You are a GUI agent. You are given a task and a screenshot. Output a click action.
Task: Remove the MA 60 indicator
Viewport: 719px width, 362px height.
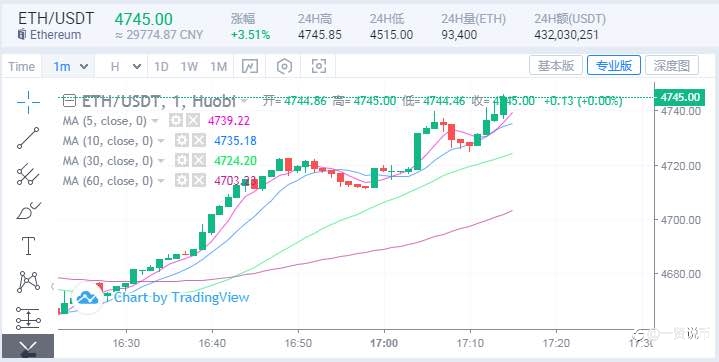click(199, 180)
